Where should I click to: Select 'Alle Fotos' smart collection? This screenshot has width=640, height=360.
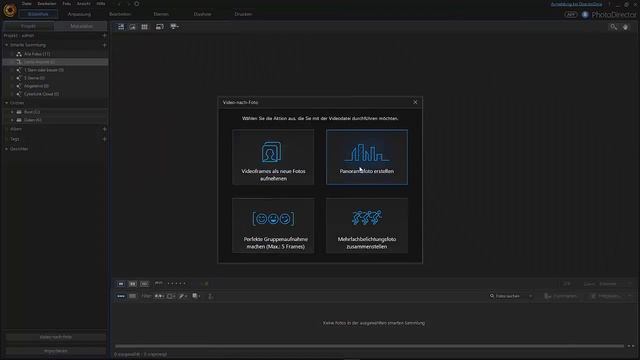point(55,54)
